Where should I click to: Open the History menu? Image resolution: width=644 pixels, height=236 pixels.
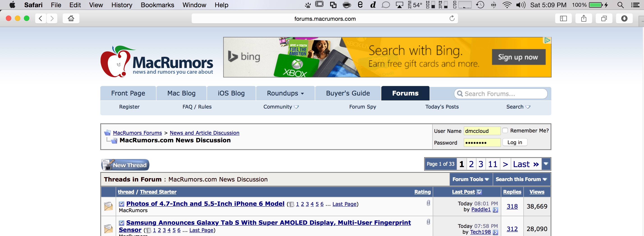coord(122,5)
